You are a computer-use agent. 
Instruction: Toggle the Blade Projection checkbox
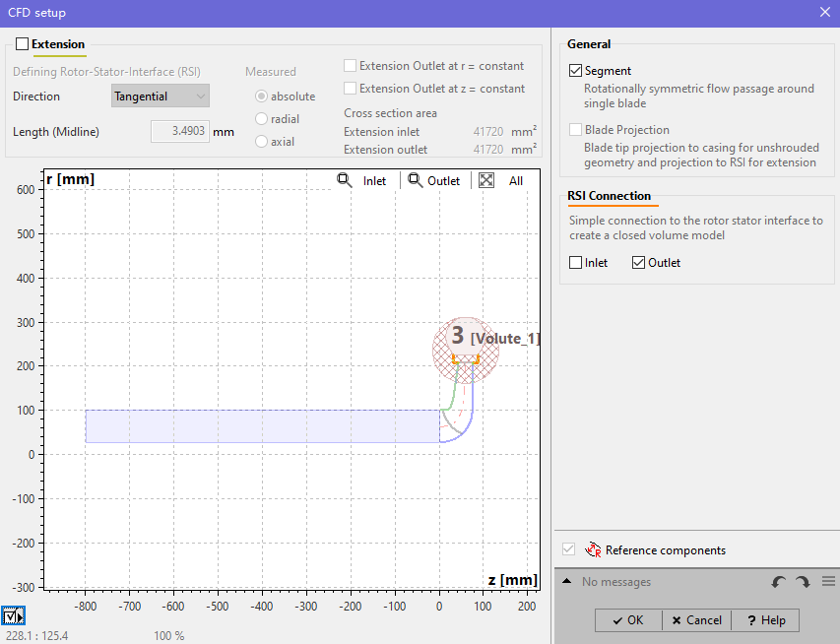[575, 130]
